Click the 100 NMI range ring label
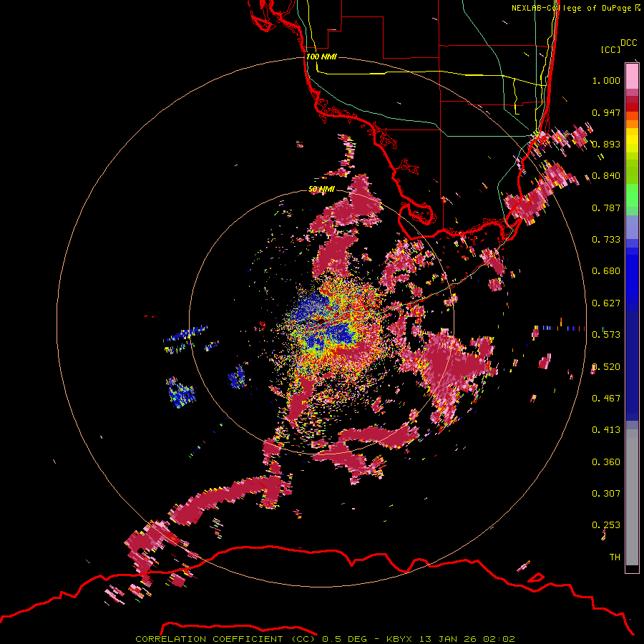The height and width of the screenshot is (644, 644). click(x=321, y=57)
